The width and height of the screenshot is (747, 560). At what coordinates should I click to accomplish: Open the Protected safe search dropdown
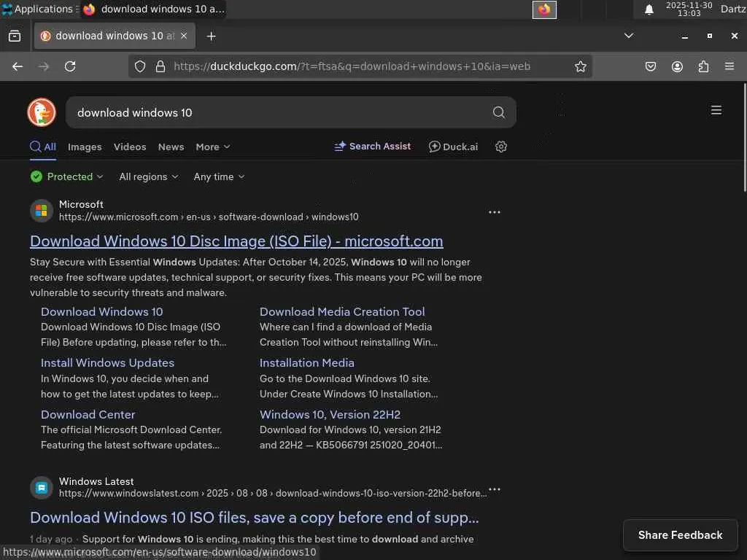66,176
